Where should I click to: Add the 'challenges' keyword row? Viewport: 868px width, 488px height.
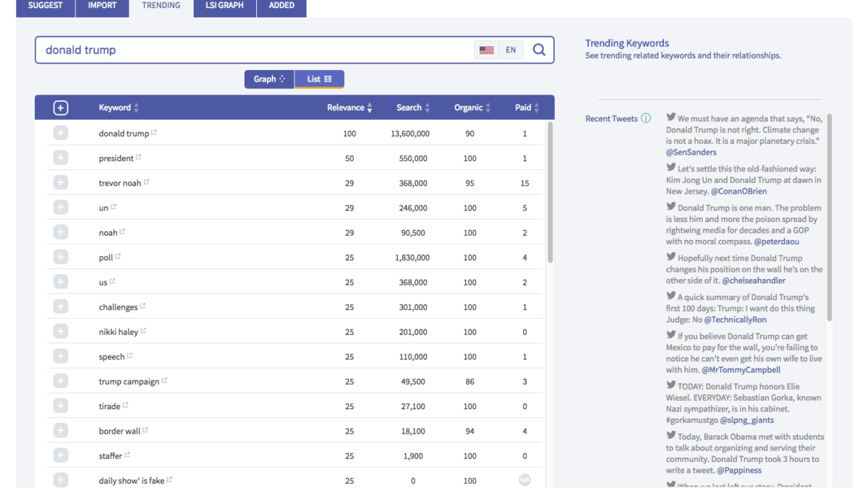point(61,307)
